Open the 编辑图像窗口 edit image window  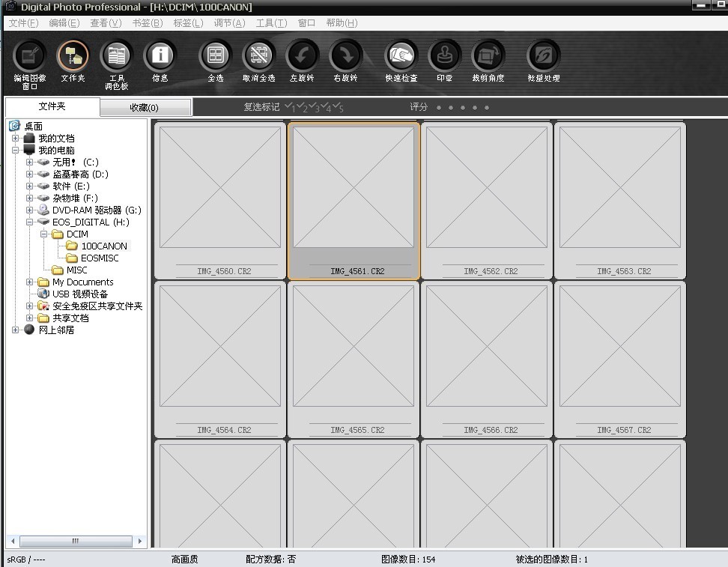tap(29, 56)
